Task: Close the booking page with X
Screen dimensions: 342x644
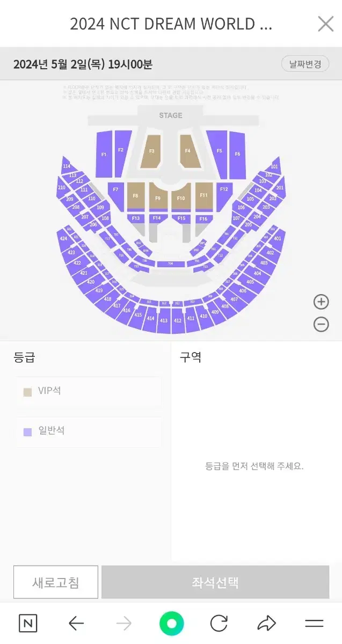Action: pyautogui.click(x=325, y=24)
